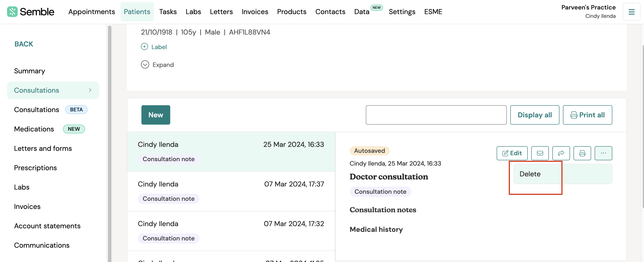
Task: Click the Medical history heading
Action: pyautogui.click(x=376, y=229)
